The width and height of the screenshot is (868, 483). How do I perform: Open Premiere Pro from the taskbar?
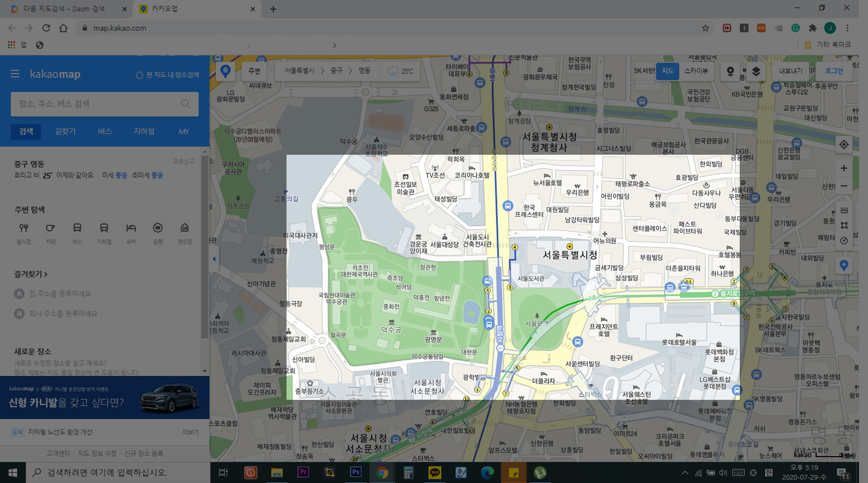pos(303,473)
